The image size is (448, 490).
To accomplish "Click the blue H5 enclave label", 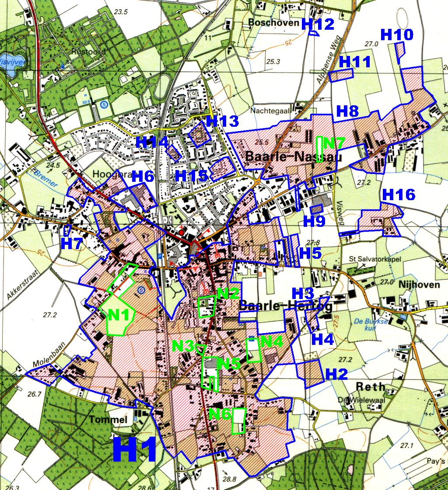I will [310, 253].
